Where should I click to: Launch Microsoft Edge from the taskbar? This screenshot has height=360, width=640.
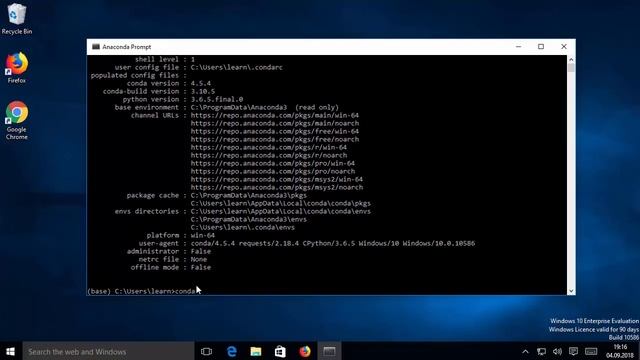coord(231,351)
